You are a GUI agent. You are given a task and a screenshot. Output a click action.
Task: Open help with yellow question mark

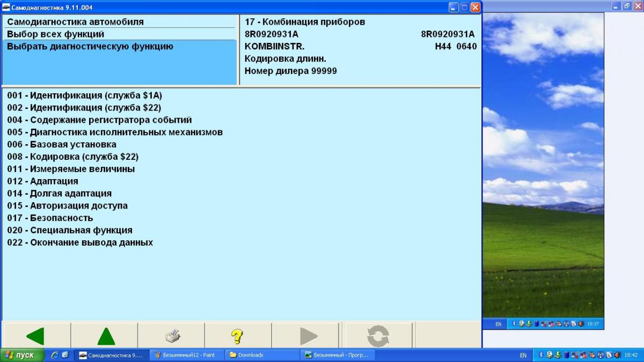pyautogui.click(x=238, y=336)
